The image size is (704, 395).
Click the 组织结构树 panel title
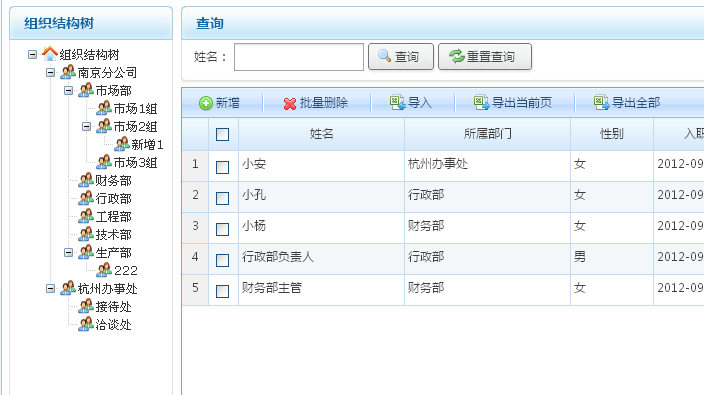(x=59, y=23)
